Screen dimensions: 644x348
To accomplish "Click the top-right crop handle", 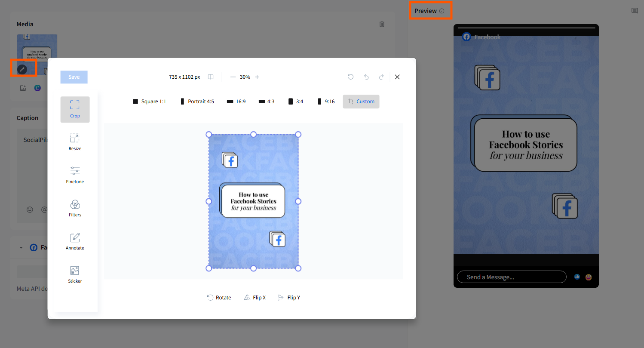I will [x=298, y=134].
